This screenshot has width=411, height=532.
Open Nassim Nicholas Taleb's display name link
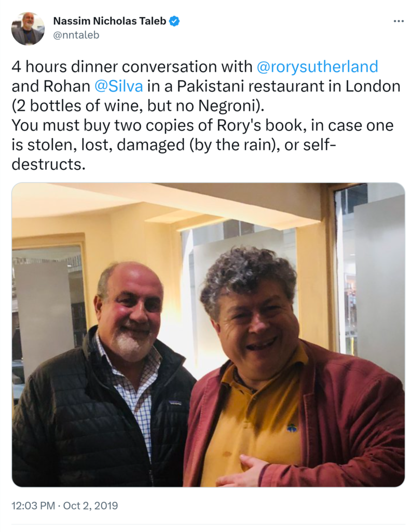pos(109,21)
